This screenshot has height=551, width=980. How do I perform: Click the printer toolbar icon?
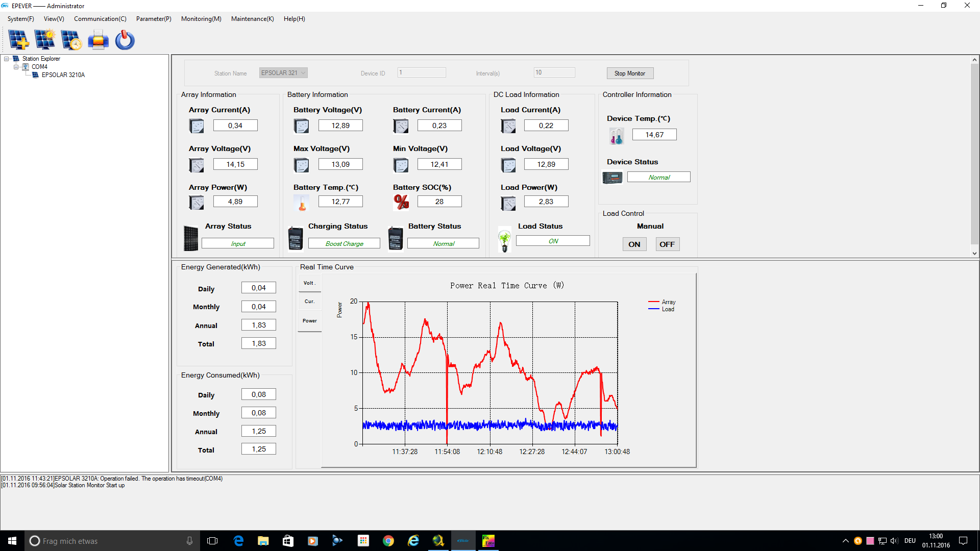tap(98, 40)
